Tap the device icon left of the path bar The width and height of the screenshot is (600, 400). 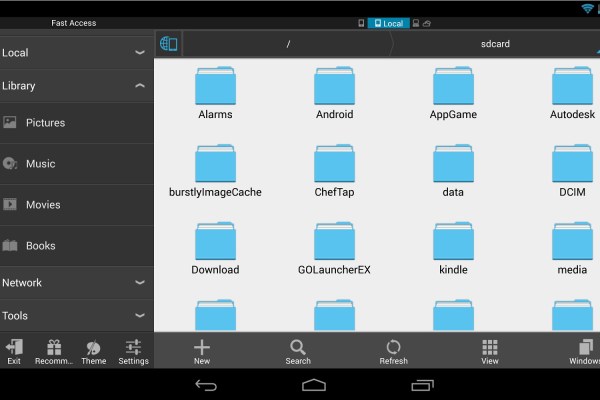(168, 44)
